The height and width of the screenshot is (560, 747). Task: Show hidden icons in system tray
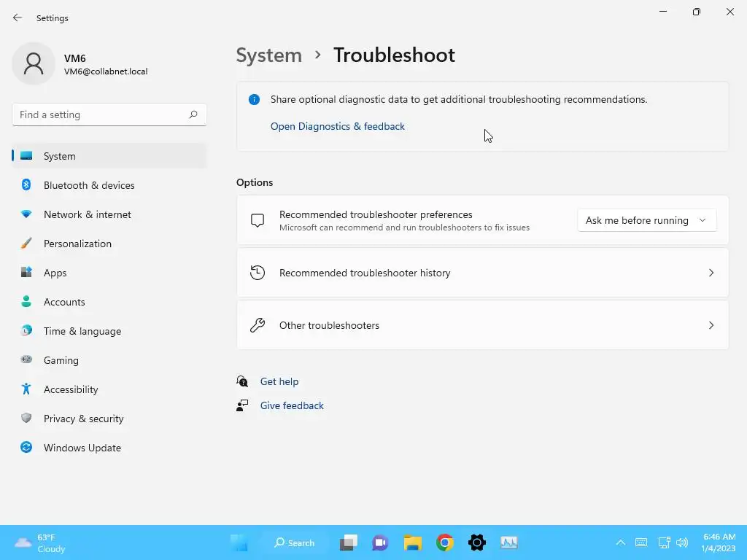tap(620, 542)
